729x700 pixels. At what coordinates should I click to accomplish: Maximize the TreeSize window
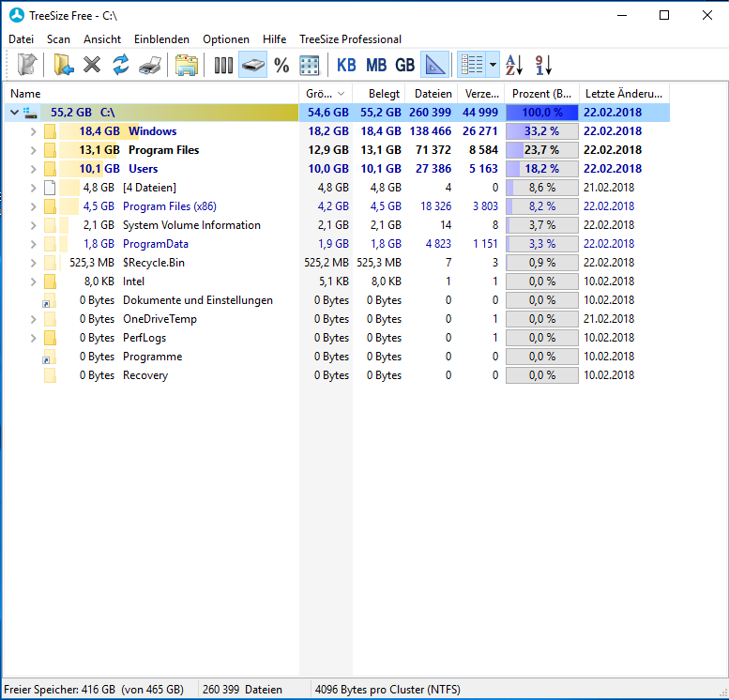(x=664, y=15)
